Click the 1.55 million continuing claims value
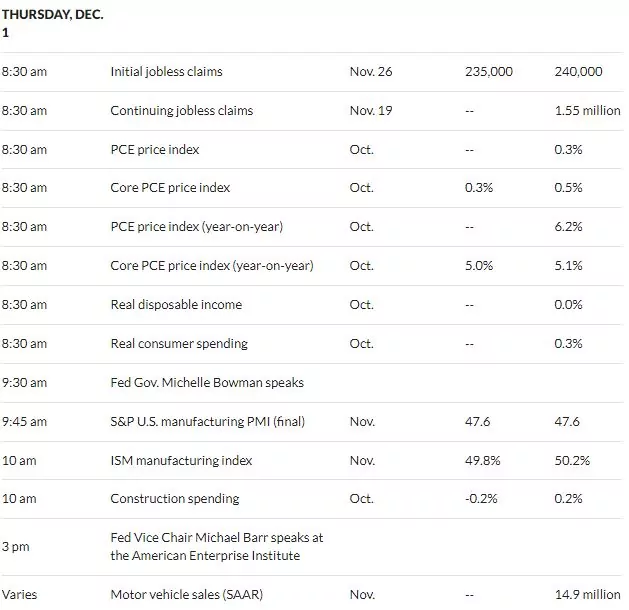This screenshot has width=629, height=610. [587, 111]
